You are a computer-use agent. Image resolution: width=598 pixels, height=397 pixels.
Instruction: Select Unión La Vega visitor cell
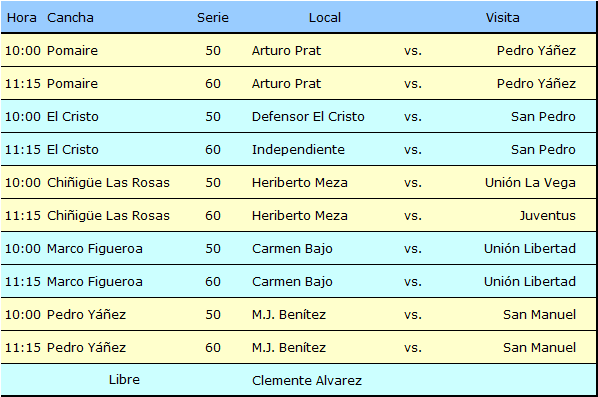(530, 183)
